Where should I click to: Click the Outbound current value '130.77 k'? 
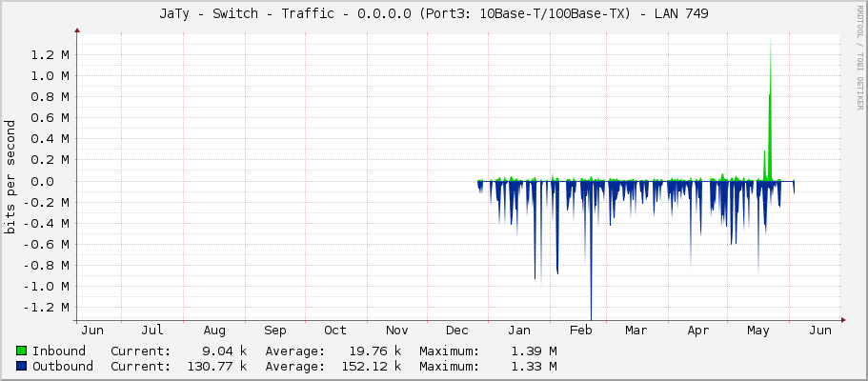pos(217,366)
